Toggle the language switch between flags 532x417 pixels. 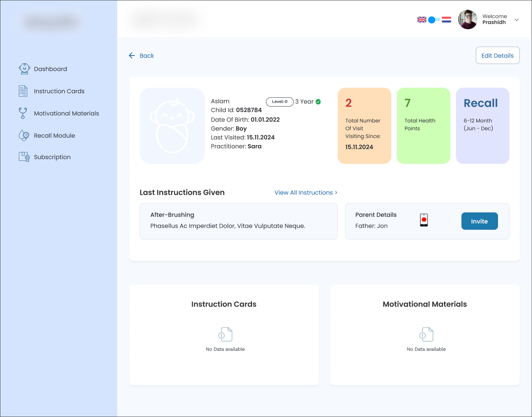pyautogui.click(x=434, y=20)
